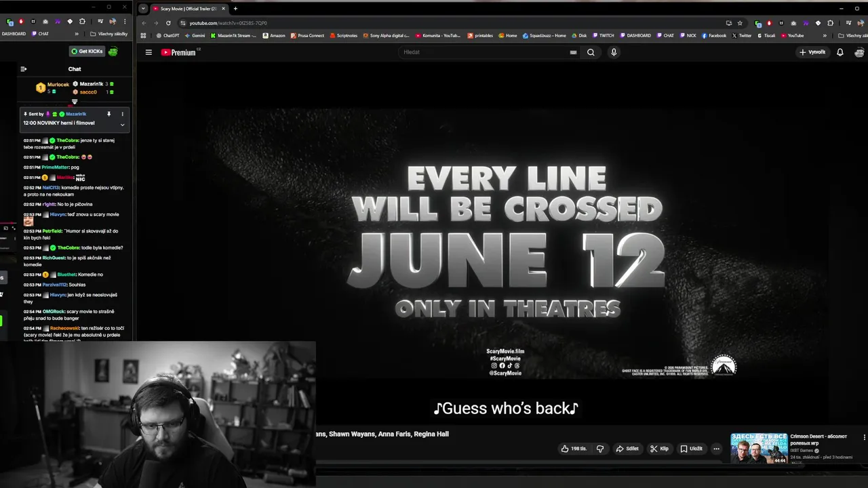Open browser profile avatar in chat window
Viewport: 868px width, 488px height.
tap(113, 22)
